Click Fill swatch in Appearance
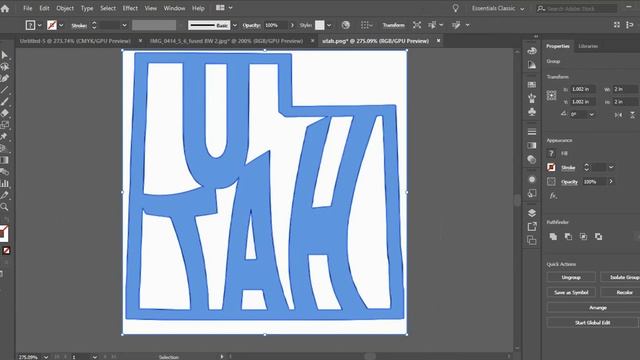Screen dimensions: 640x360 (x=551, y=153)
